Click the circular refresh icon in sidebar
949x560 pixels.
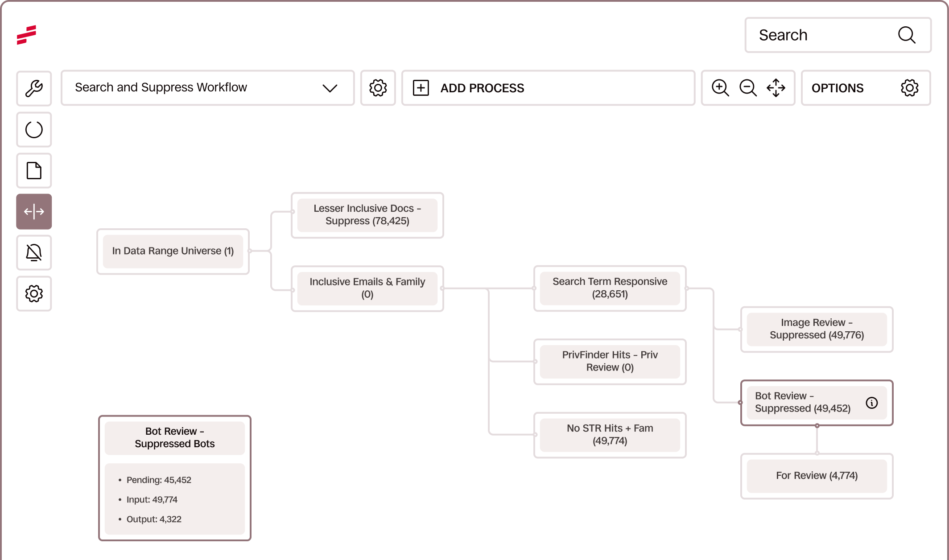(34, 130)
